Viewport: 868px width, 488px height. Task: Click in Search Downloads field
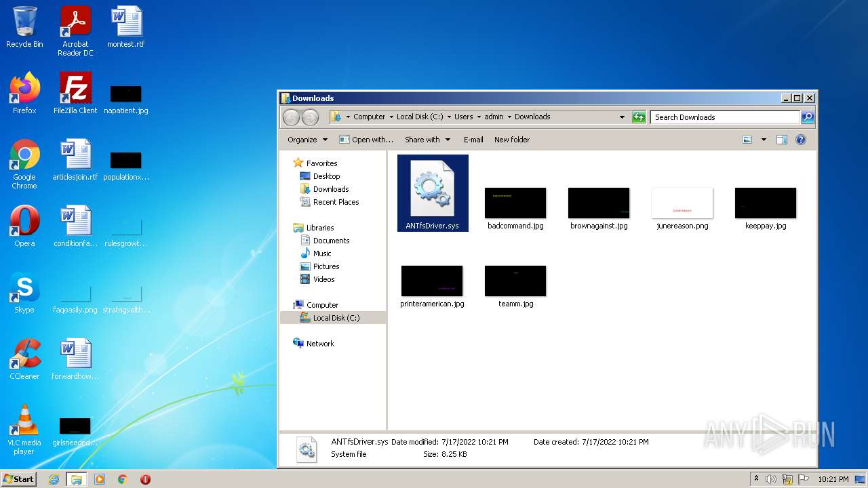[x=725, y=117]
